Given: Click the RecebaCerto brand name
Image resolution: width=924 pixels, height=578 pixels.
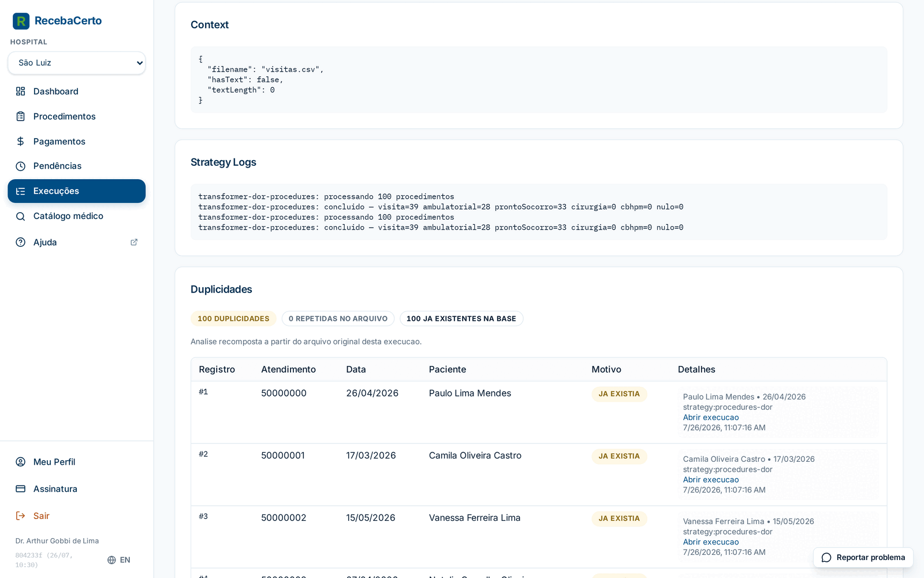Looking at the screenshot, I should 68,21.
